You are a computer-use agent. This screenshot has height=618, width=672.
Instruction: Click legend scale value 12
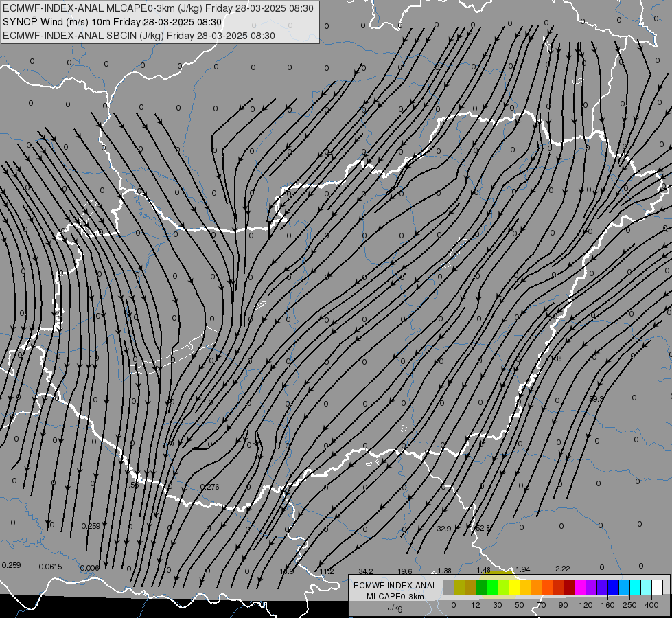click(476, 605)
